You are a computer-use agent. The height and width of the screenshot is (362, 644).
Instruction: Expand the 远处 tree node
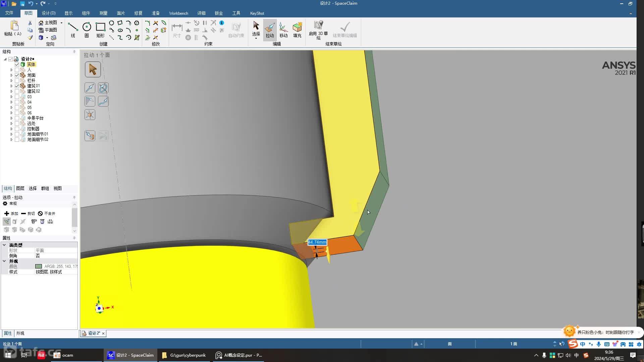[11, 123]
